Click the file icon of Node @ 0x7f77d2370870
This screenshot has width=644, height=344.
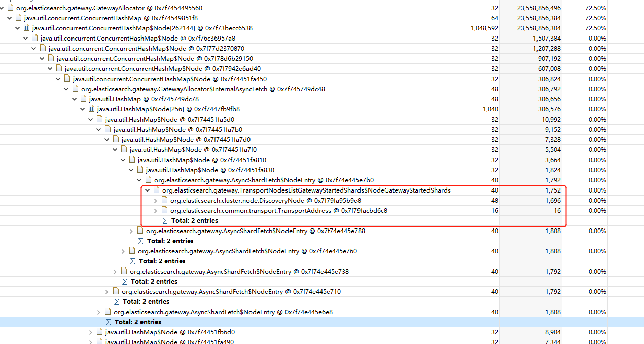(x=43, y=49)
